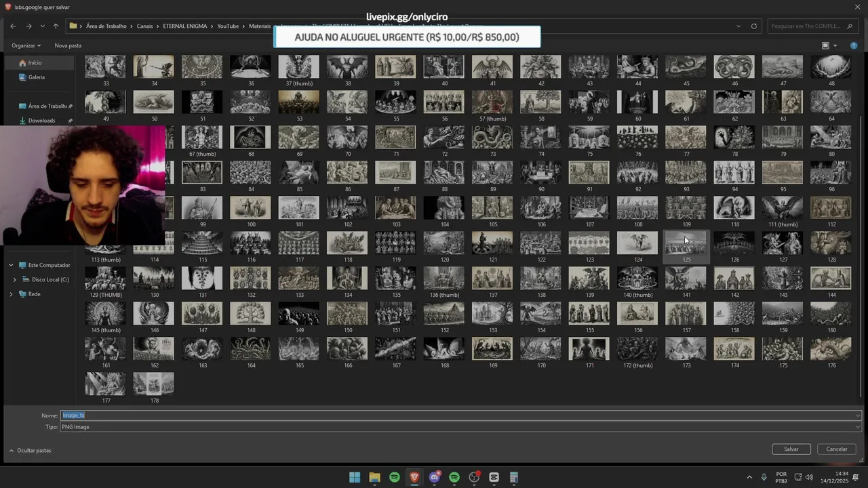Go back to the previous folder
This screenshot has width=868, height=488.
[13, 26]
